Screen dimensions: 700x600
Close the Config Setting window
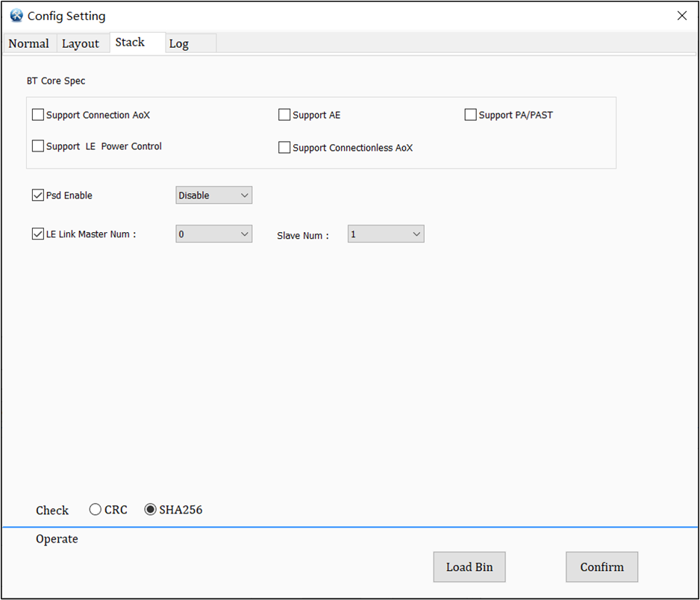pyautogui.click(x=681, y=16)
